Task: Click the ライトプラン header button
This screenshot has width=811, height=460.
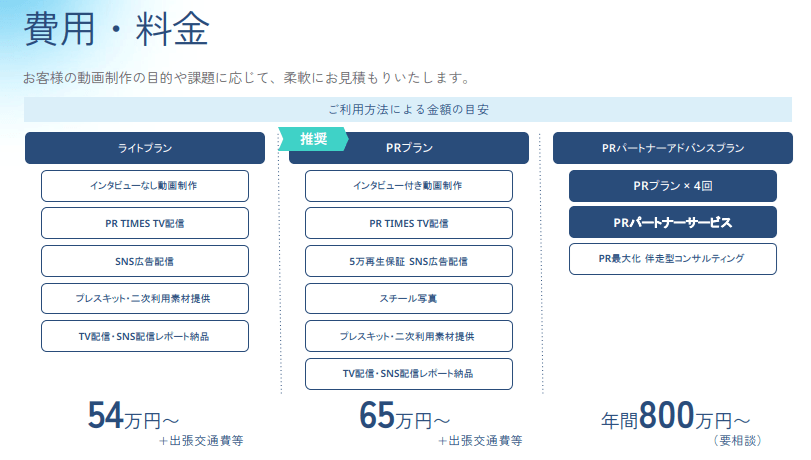Action: point(145,148)
